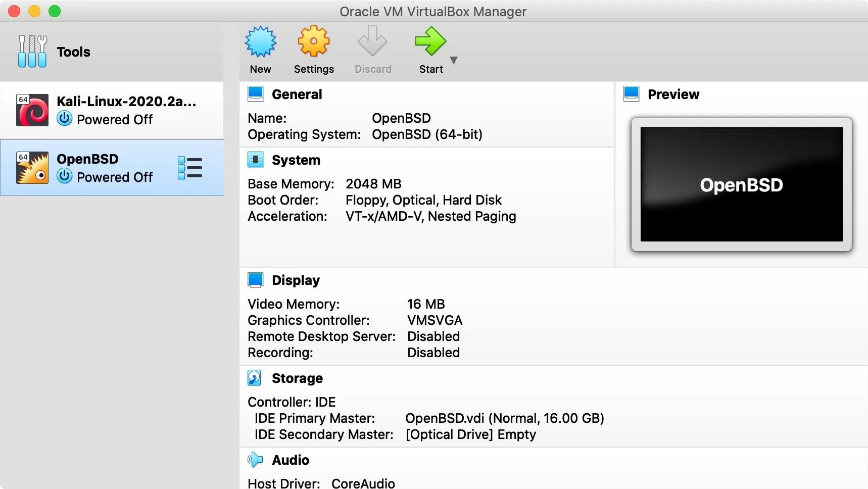This screenshot has width=868, height=489.
Task: Open the Display settings heading link
Action: (x=296, y=280)
